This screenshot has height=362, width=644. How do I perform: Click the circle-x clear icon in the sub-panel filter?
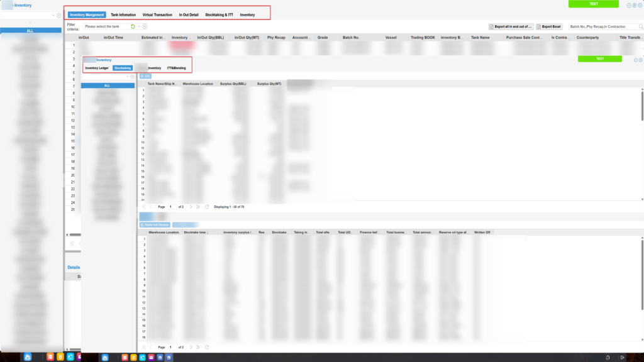coord(132,76)
